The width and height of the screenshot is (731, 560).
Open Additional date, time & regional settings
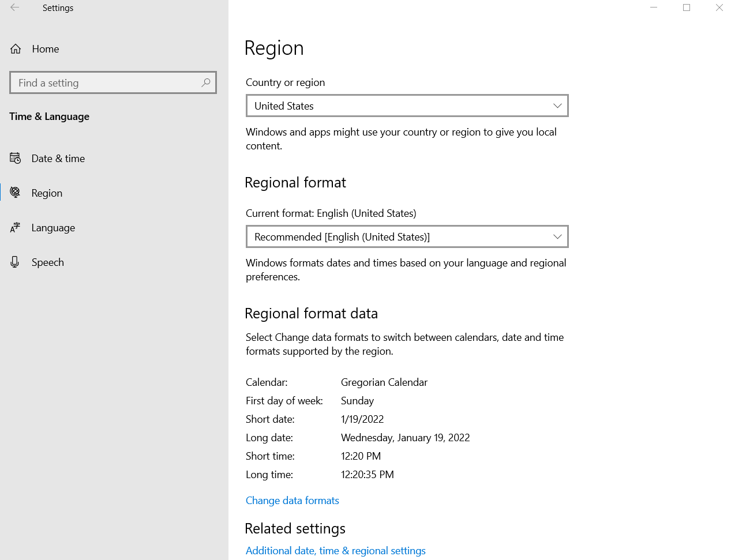pyautogui.click(x=336, y=551)
